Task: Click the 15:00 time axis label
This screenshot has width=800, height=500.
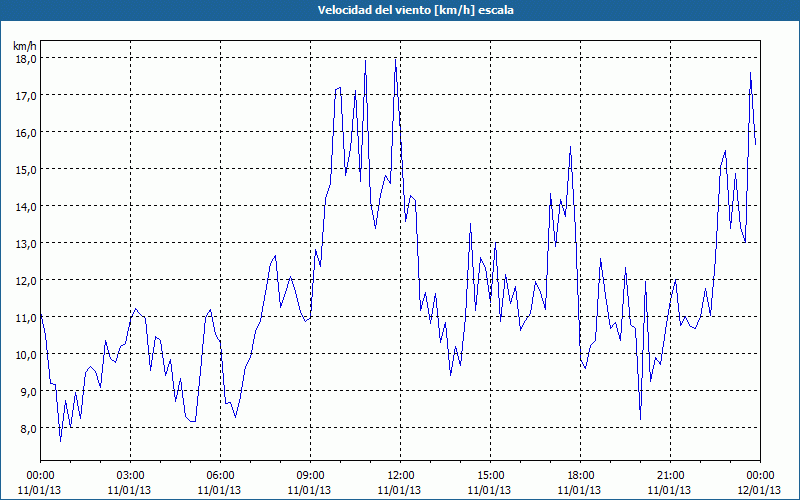Action: click(490, 476)
